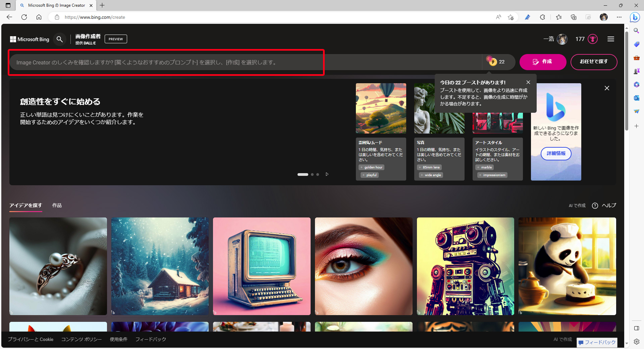Image resolution: width=644 pixels, height=349 pixels.
Task: Play the idea carousel with the arrow
Action: [327, 174]
